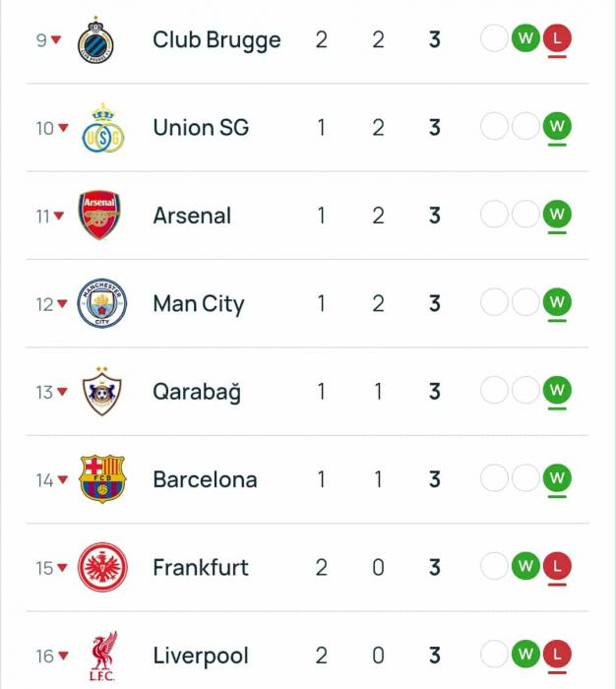Select the Arsenal cannon badge
The width and height of the screenshot is (616, 689).
tap(99, 216)
